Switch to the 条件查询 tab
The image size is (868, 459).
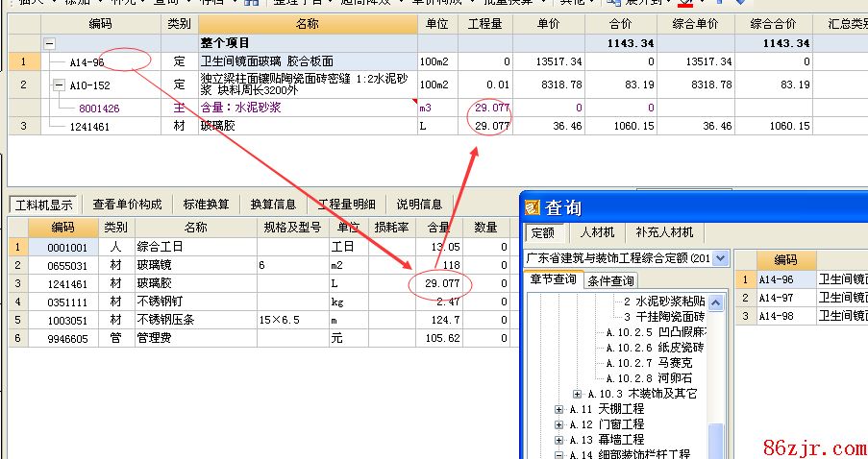pos(610,280)
